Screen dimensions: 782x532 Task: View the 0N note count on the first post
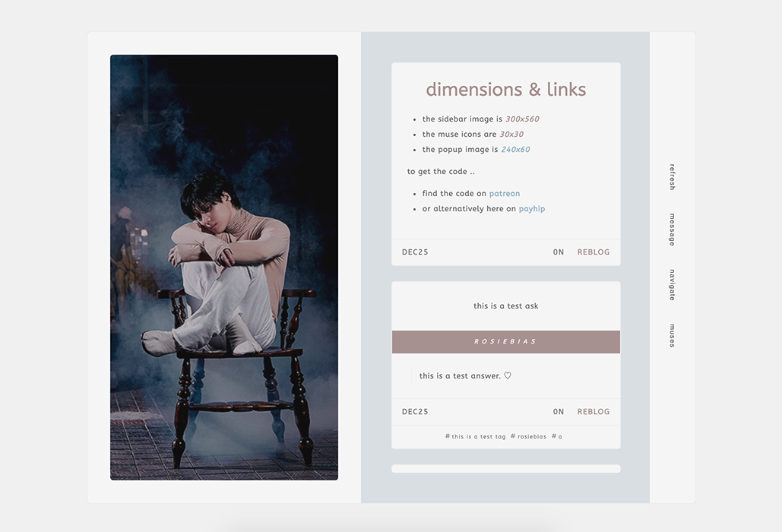[559, 252]
